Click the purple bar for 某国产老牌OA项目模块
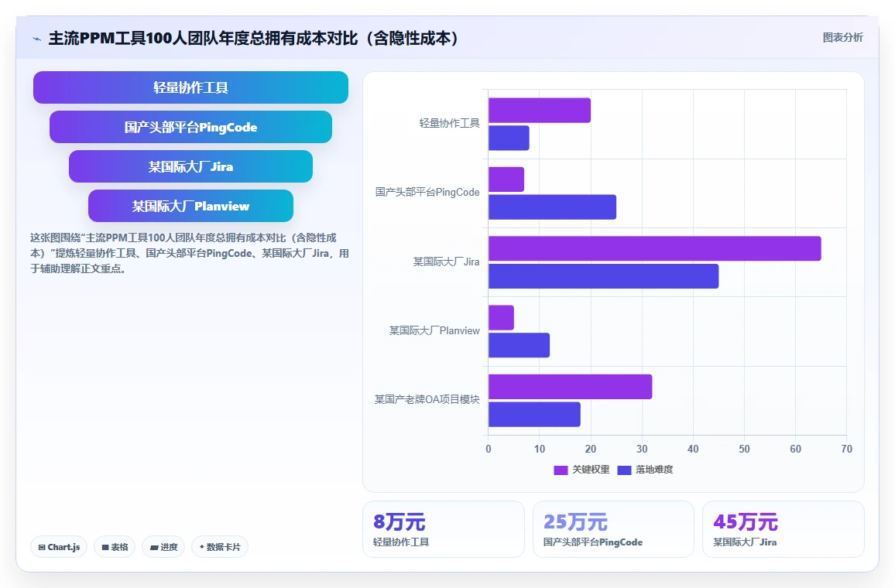 click(571, 387)
